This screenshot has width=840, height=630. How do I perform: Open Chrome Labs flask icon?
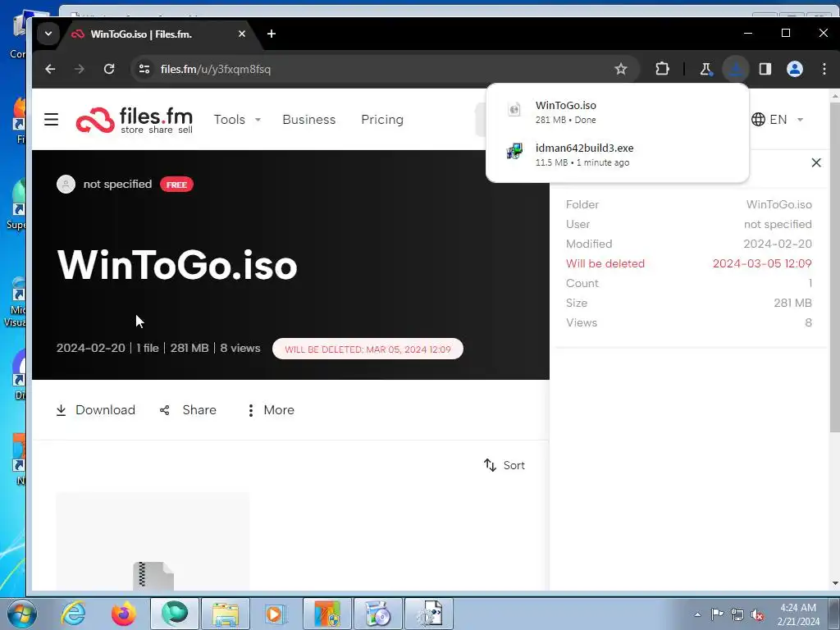[706, 69]
